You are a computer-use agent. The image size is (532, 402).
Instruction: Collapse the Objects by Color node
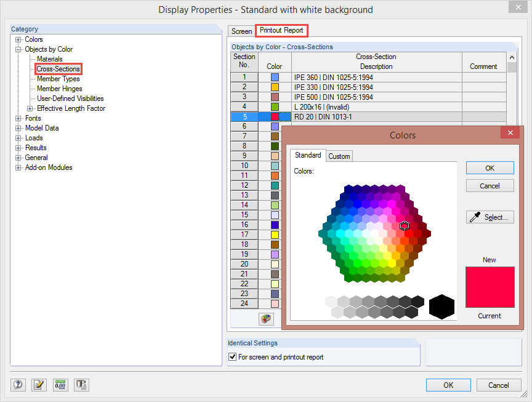tap(18, 49)
